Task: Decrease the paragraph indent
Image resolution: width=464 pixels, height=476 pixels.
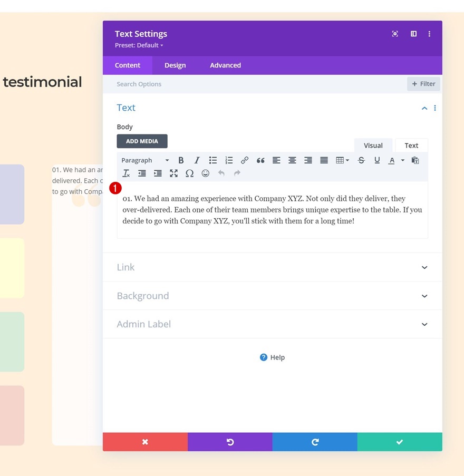Action: click(142, 173)
